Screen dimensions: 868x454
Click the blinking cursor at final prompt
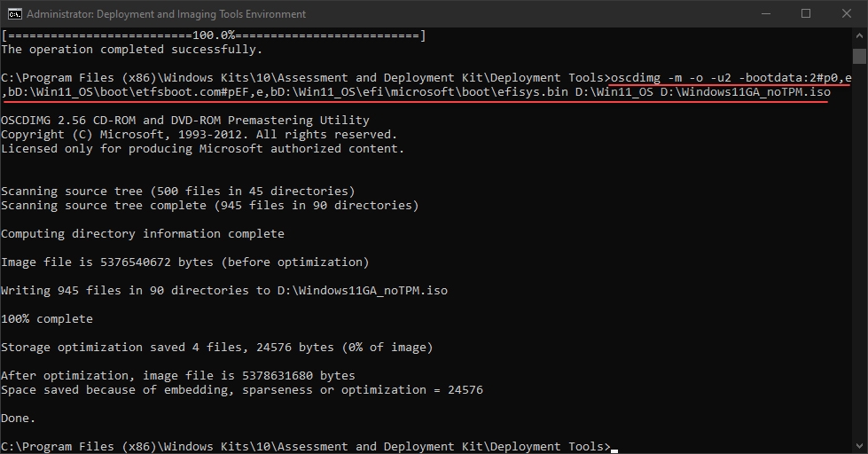[614, 447]
